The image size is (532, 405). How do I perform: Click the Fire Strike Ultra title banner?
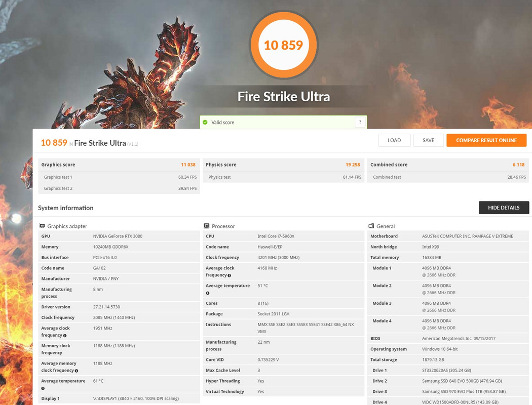coord(284,97)
